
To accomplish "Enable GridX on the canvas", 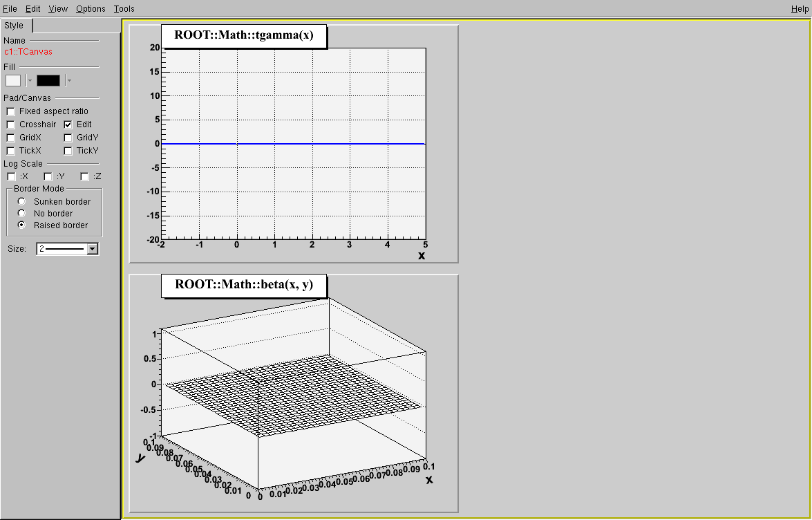I will (10, 138).
